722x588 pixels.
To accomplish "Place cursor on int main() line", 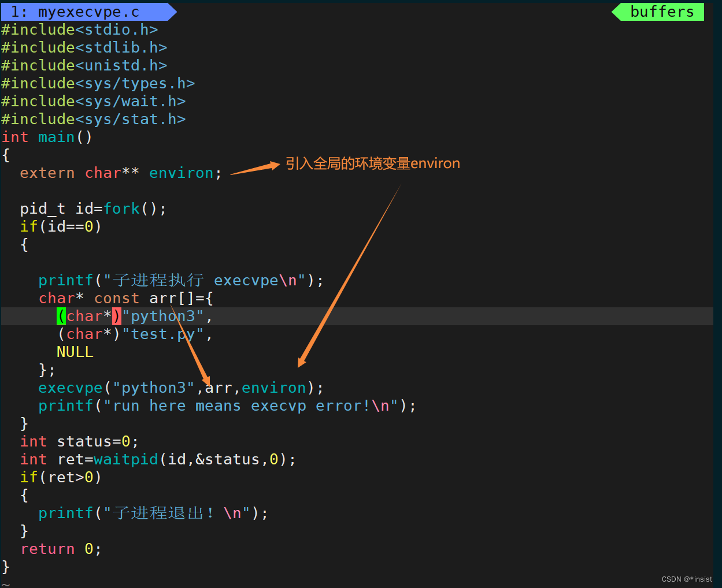I will tap(47, 137).
